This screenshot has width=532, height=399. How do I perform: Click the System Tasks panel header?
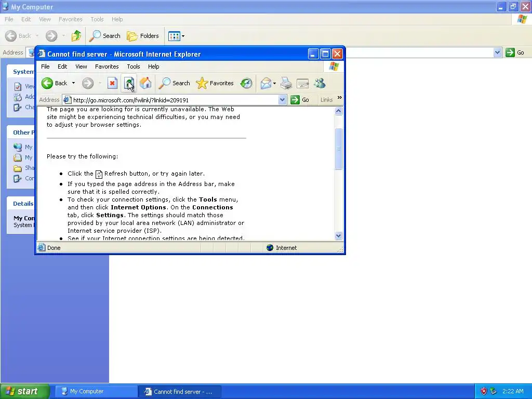[x=21, y=72]
